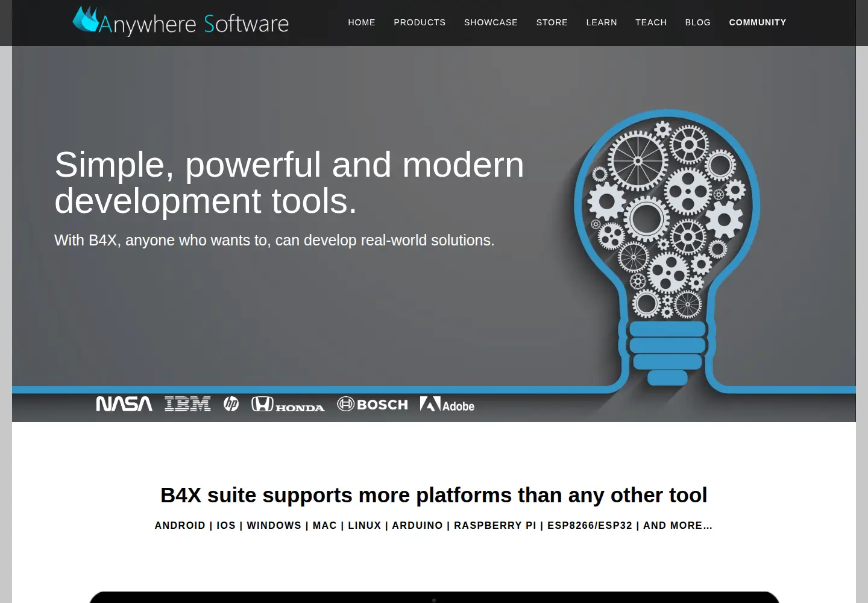Go to the Home menu item
Screen dimensions: 868x603
click(362, 22)
